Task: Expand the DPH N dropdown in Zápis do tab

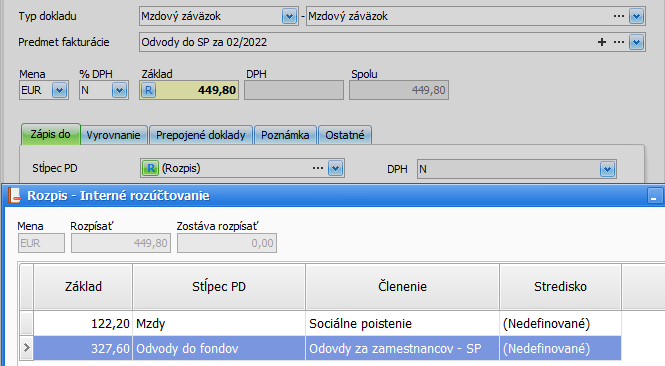Action: pos(607,169)
